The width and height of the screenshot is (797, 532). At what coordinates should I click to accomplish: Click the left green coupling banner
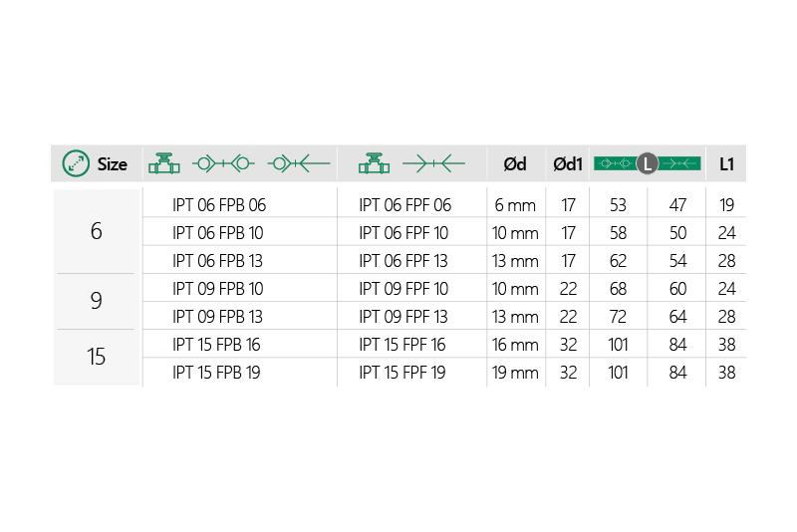click(614, 163)
